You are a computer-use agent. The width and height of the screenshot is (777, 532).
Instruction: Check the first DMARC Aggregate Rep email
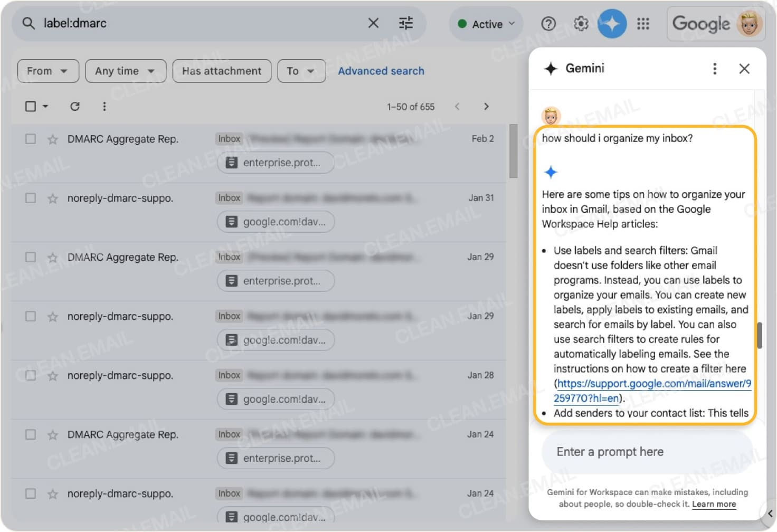[30, 139]
